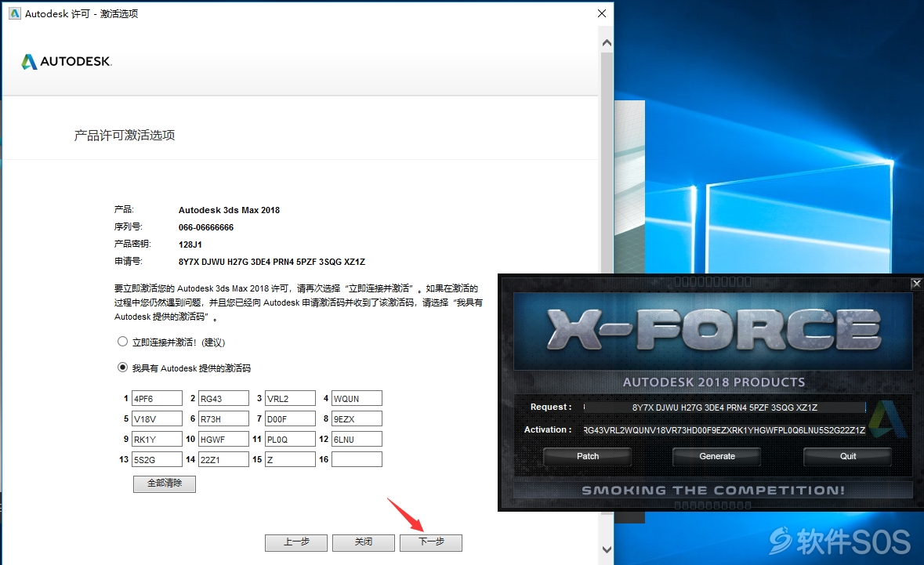The height and width of the screenshot is (565, 924).
Task: Click activation code field 11 containing PL0Q
Action: coord(290,439)
